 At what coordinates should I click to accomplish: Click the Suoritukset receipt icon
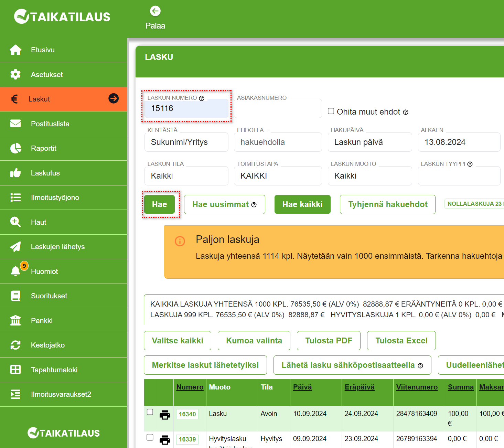[15, 296]
